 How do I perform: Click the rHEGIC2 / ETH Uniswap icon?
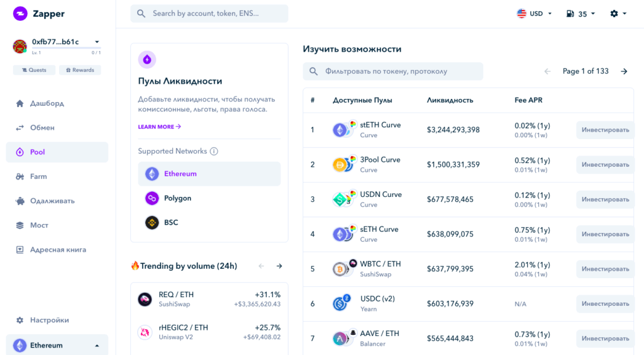point(145,332)
